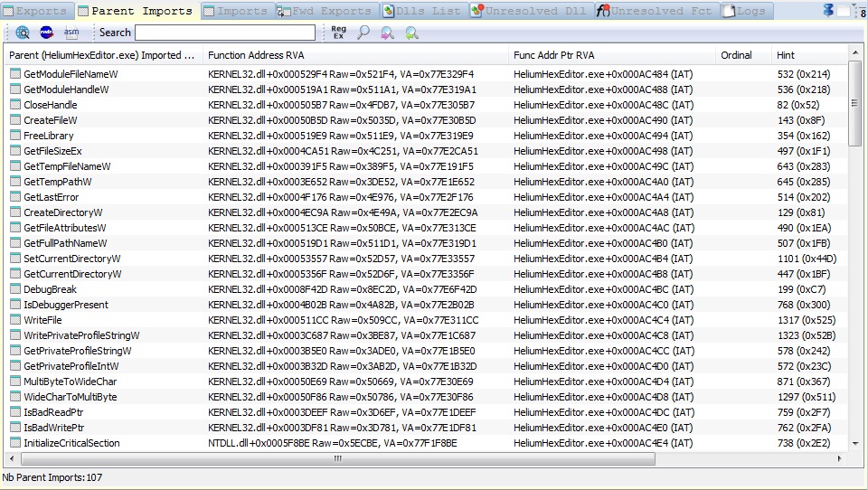Image resolution: width=868 pixels, height=490 pixels.
Task: Click the row icon beside GetFileAttributesW
Action: (15, 228)
